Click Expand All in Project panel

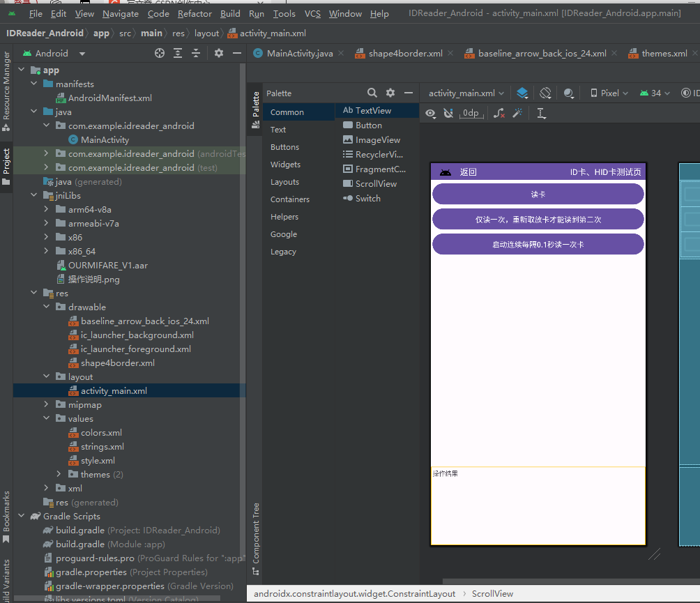click(178, 53)
